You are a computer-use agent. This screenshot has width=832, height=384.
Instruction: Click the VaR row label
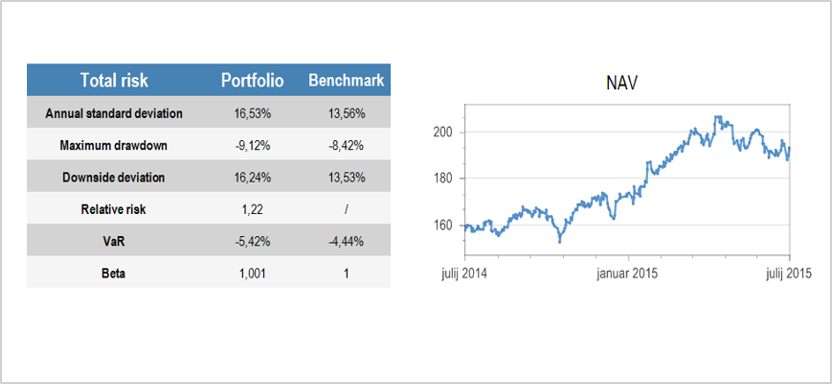[114, 241]
